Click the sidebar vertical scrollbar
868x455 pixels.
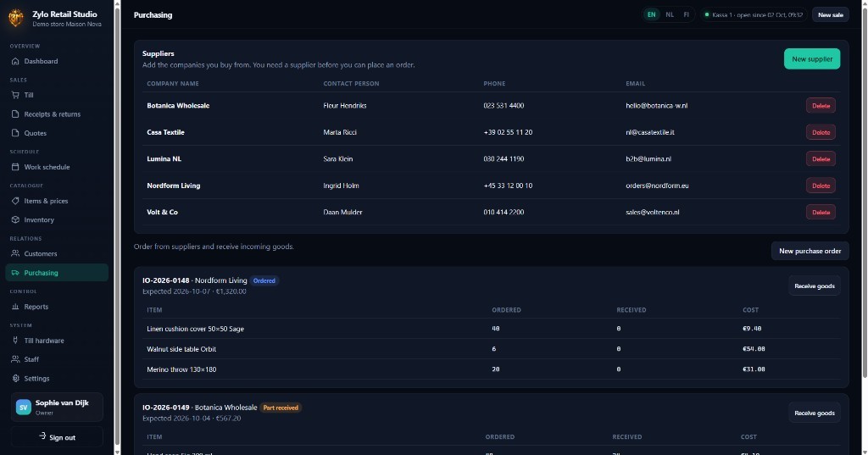pyautogui.click(x=117, y=227)
